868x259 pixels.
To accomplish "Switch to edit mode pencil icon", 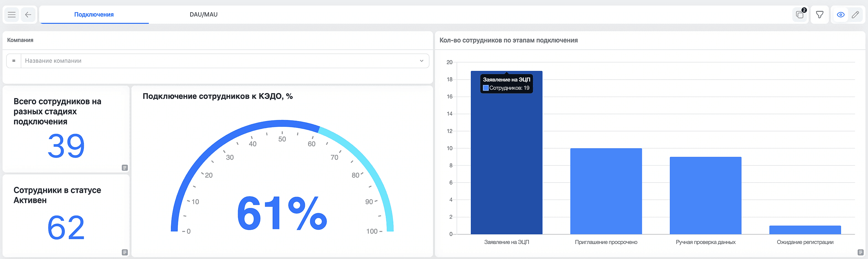I will click(x=856, y=15).
